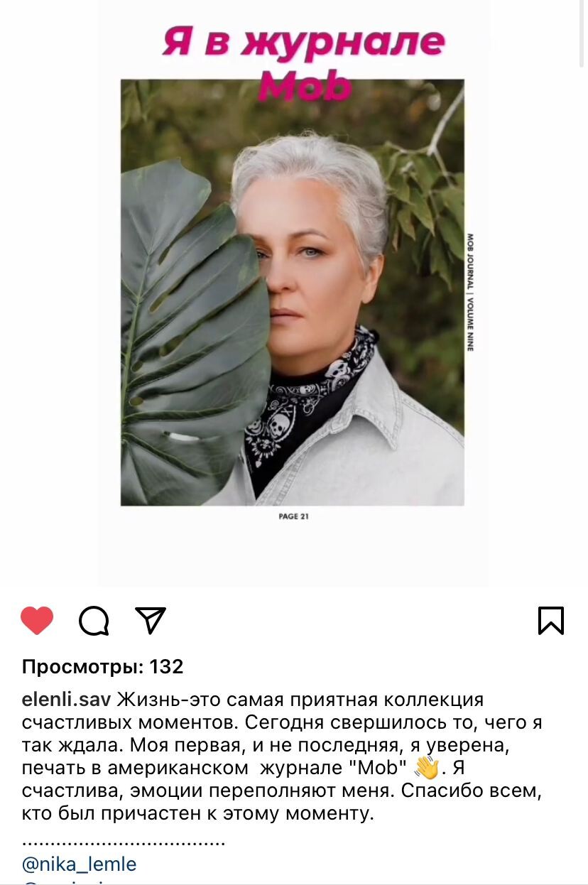Visit the @nika_lemle mentioned profile
This screenshot has width=588, height=885.
pyautogui.click(x=80, y=864)
